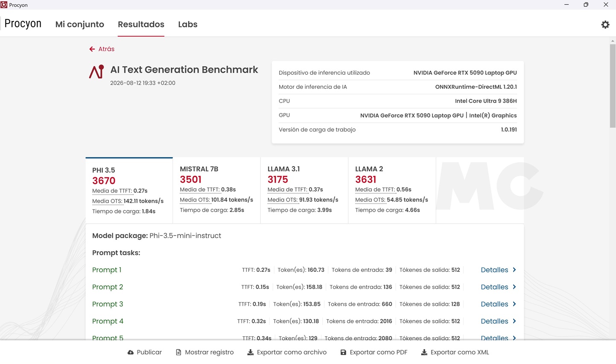This screenshot has height=364, width=616.
Task: Click the Exportar como archivo download icon
Action: (251, 352)
